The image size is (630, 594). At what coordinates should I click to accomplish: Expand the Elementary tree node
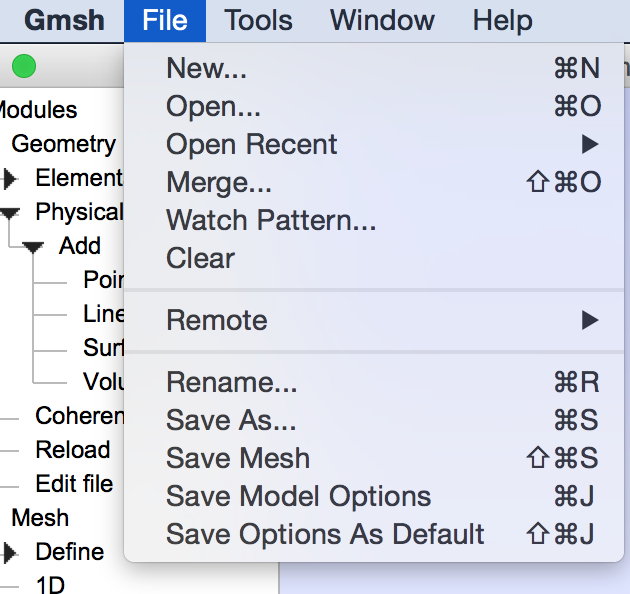coord(10,179)
